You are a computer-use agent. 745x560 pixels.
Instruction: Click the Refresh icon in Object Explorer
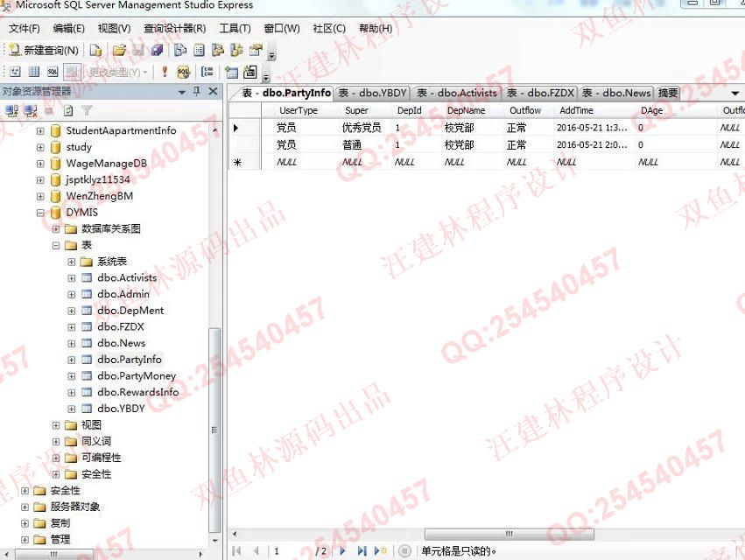click(68, 111)
